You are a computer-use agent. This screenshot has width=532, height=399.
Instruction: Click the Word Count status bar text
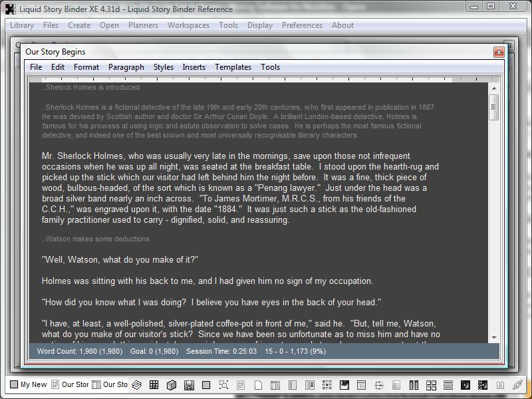coord(67,351)
